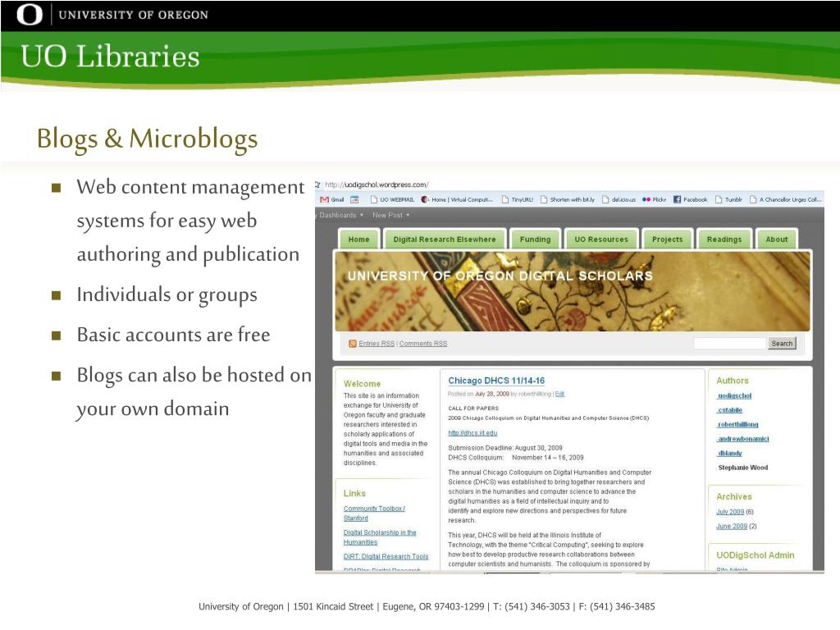This screenshot has height=630, width=840.
Task: Open the UO WEBMAIL bookmark
Action: pyautogui.click(x=393, y=200)
